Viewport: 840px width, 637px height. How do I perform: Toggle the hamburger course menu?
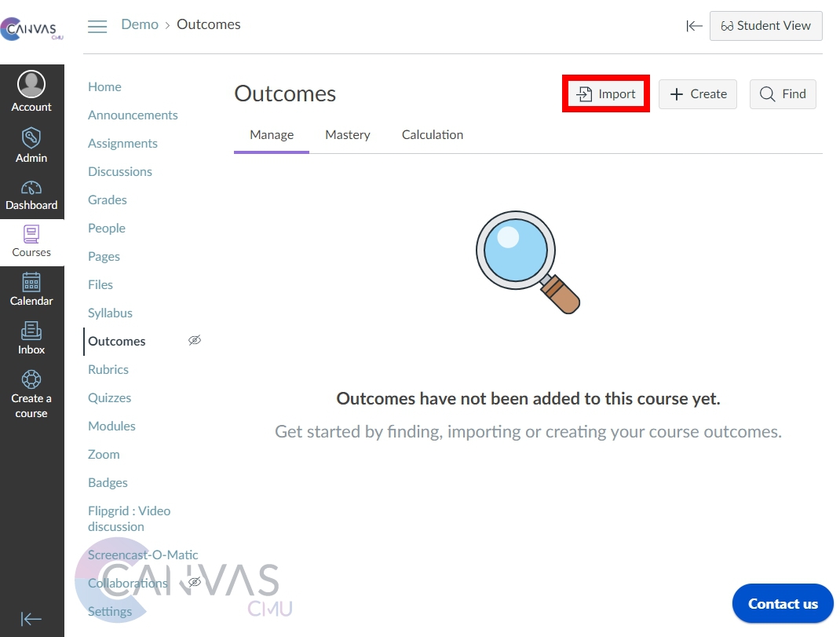pos(97,26)
